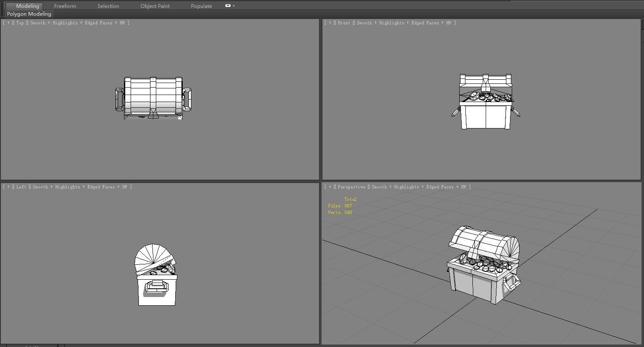This screenshot has height=347, width=644.
Task: Open Front viewport shading label menu
Action: coord(403,23)
